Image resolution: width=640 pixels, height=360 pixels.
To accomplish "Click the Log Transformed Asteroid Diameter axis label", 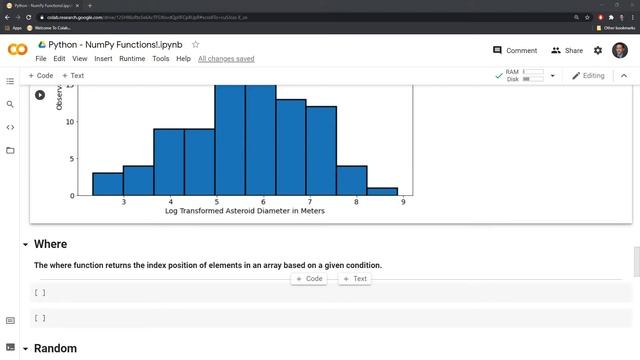I will click(245, 211).
